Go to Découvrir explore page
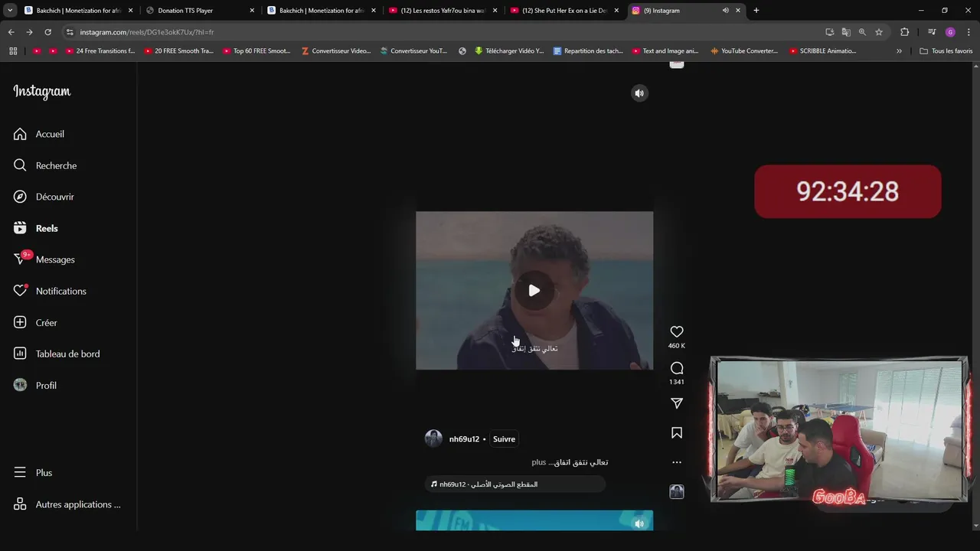980x551 pixels. point(44,197)
